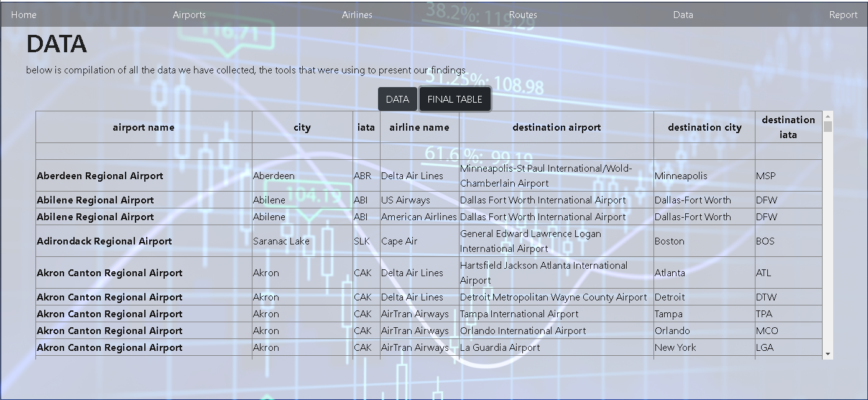Click AirTran Airways in the Orlando row
Viewport: 868px width, 400px height.
coord(419,330)
